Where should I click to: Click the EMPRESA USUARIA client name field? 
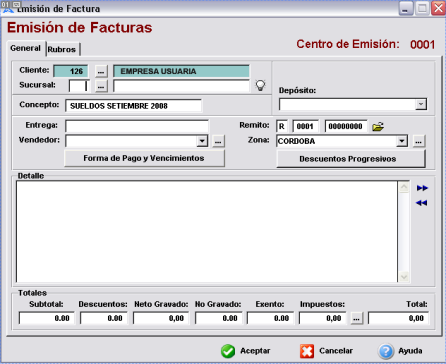tap(181, 71)
